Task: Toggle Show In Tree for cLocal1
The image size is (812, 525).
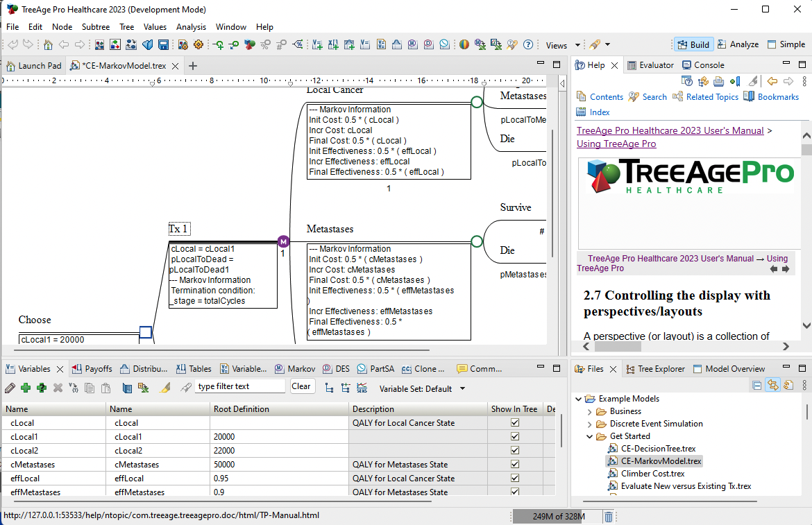Action: click(515, 436)
